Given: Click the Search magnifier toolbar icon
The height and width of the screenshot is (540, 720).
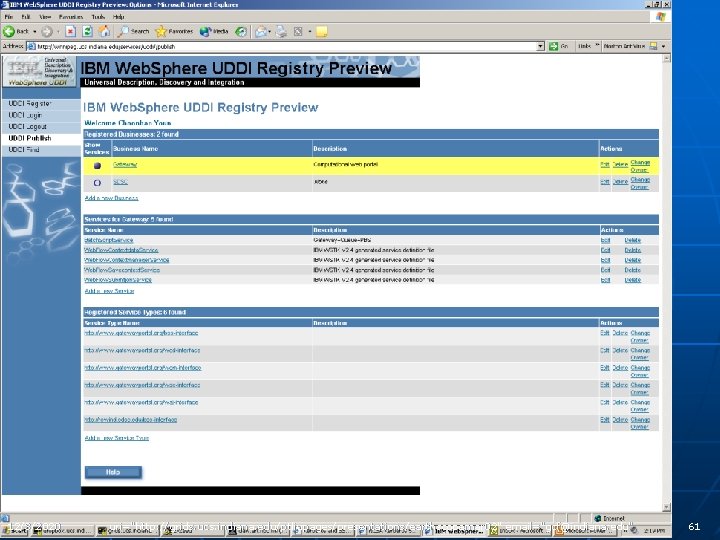Looking at the screenshot, I should tap(123, 31).
